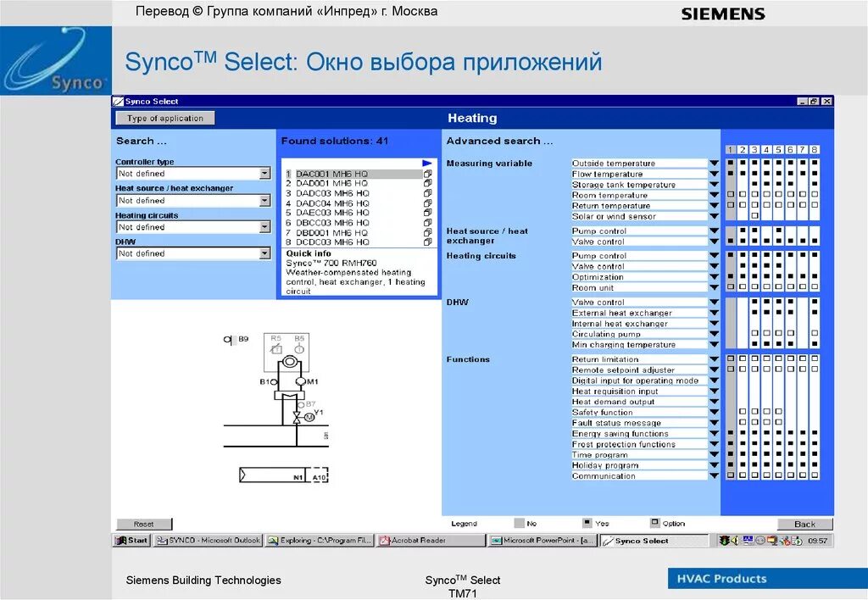Click the copy icon next to DAC001 MH6 HQ
868x600 pixels.
pyautogui.click(x=427, y=174)
